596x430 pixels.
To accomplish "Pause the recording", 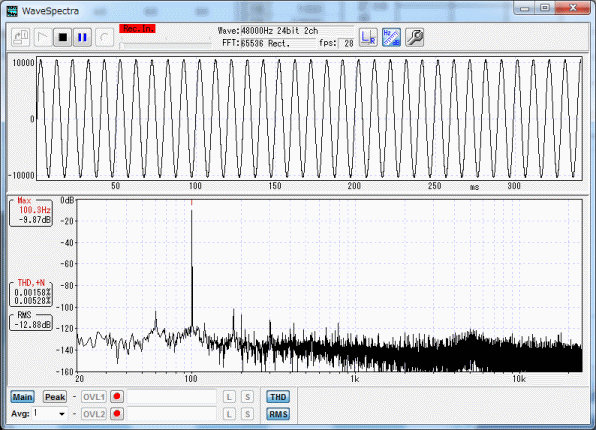I will (82, 37).
